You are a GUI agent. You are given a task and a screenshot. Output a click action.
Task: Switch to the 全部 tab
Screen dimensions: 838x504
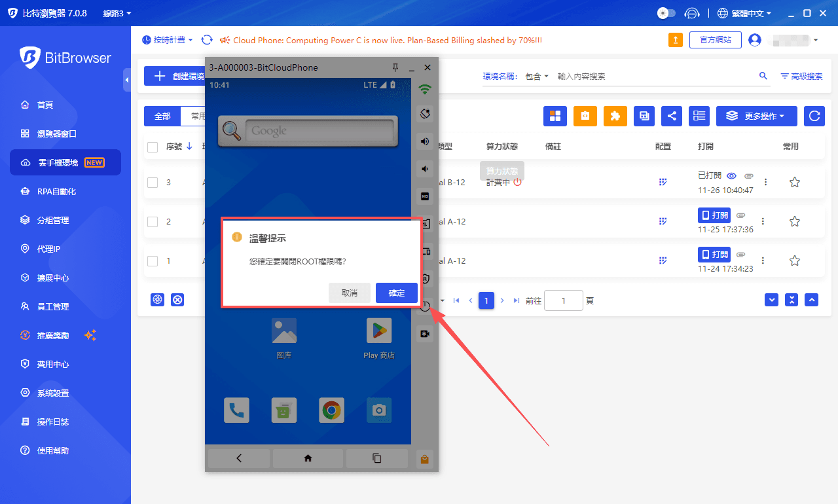coord(161,115)
